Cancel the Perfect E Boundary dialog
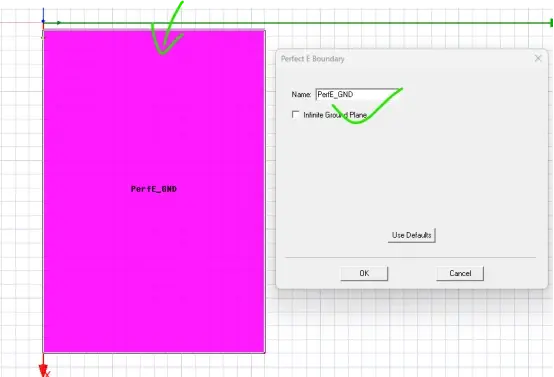The width and height of the screenshot is (554, 377). pyautogui.click(x=460, y=273)
